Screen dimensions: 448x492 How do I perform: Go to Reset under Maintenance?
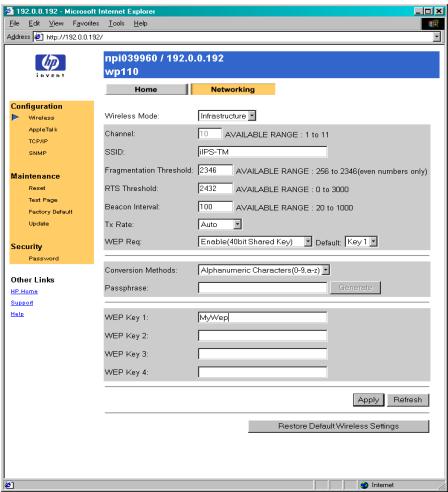(37, 188)
